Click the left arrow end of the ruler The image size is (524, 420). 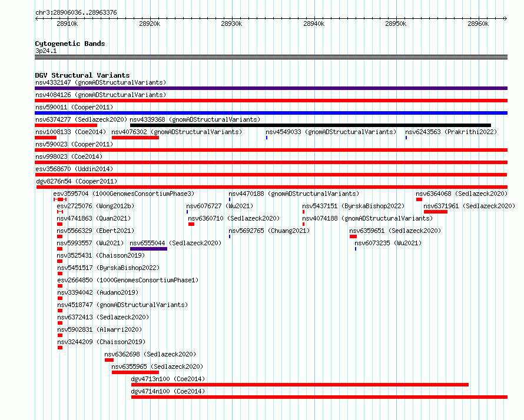[37, 19]
